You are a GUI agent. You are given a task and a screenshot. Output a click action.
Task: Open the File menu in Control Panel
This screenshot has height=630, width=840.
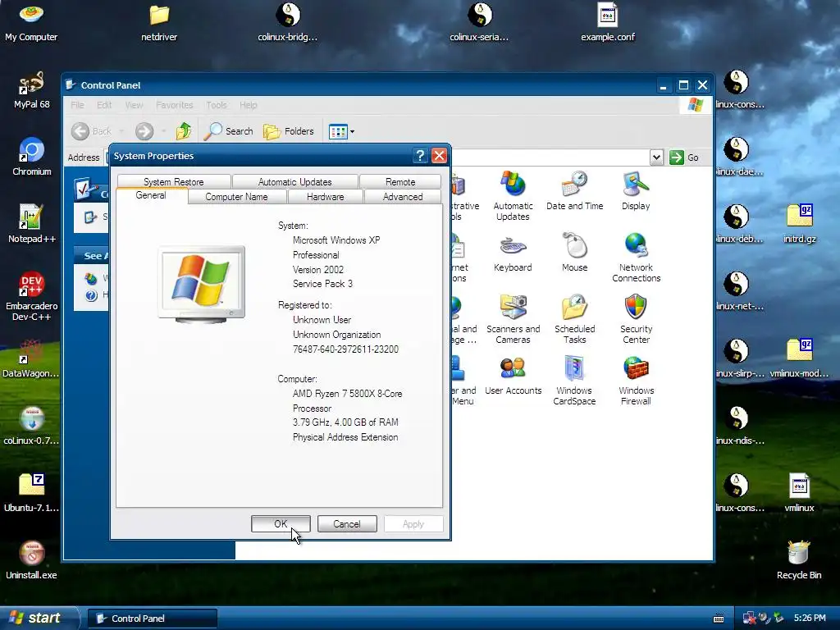tap(77, 105)
